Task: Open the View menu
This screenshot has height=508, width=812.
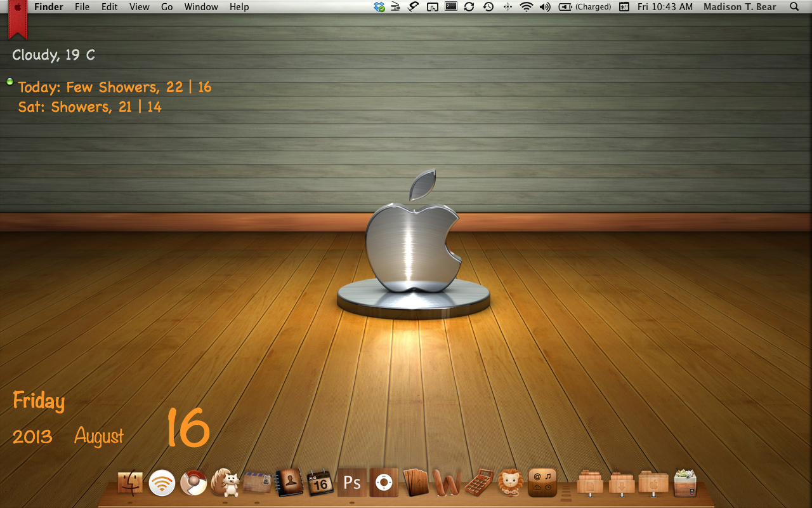Action: coord(140,7)
